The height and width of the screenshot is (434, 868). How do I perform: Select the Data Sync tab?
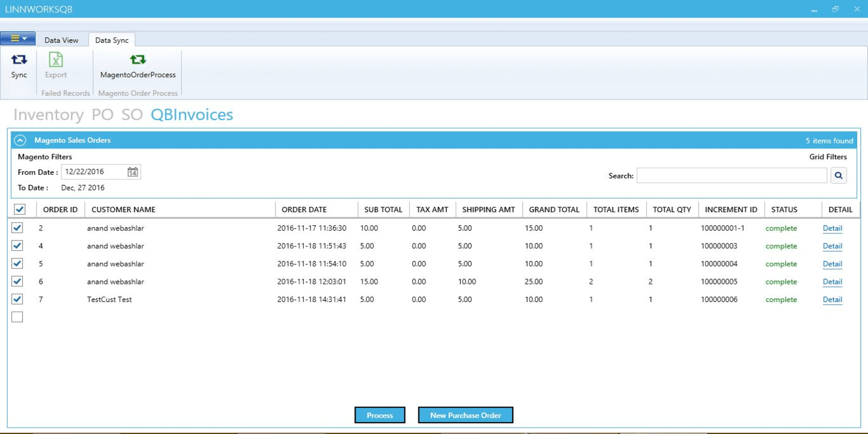coord(112,40)
